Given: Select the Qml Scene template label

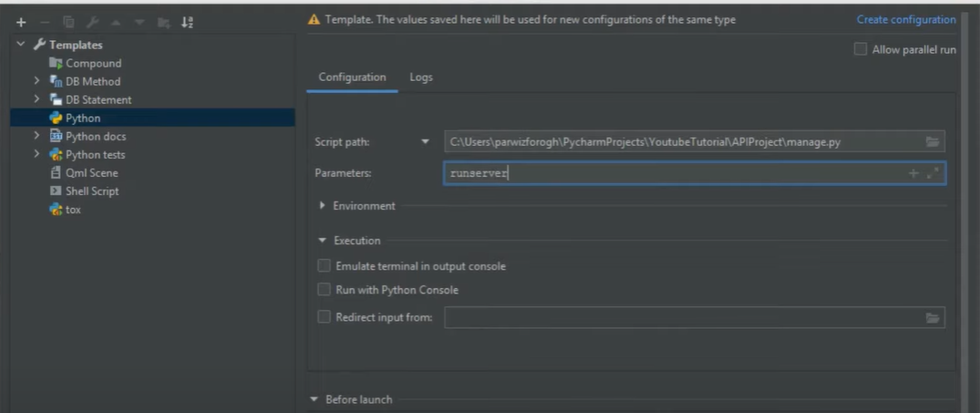Looking at the screenshot, I should pyautogui.click(x=92, y=173).
